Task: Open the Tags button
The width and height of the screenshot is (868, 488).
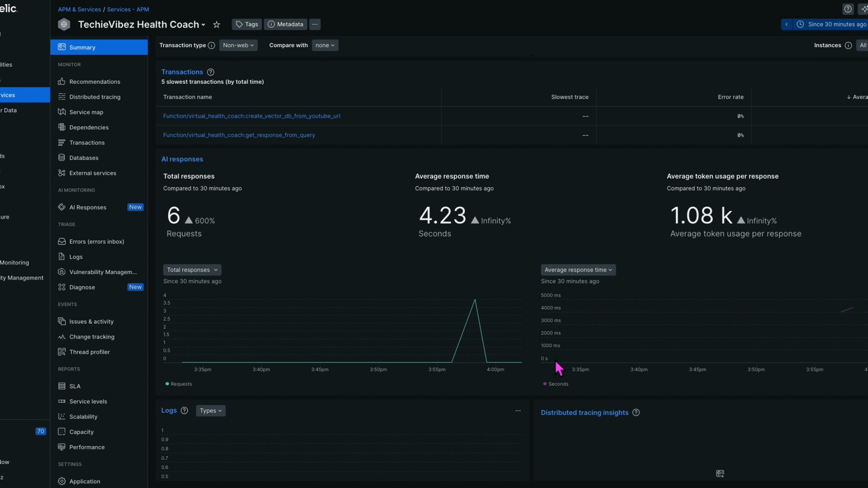Action: tap(247, 24)
